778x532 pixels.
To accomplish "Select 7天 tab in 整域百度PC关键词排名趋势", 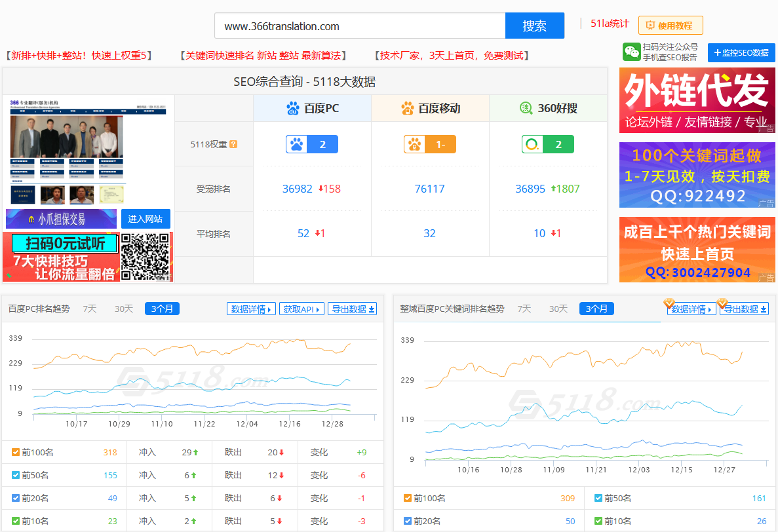I will pyautogui.click(x=524, y=309).
